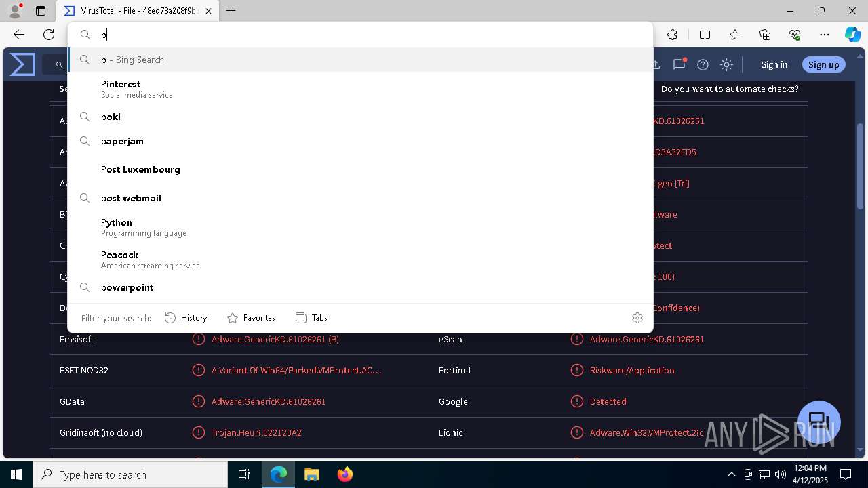Open Browser essentials heartbeat icon
Screen dimensions: 868x488
[795, 35]
